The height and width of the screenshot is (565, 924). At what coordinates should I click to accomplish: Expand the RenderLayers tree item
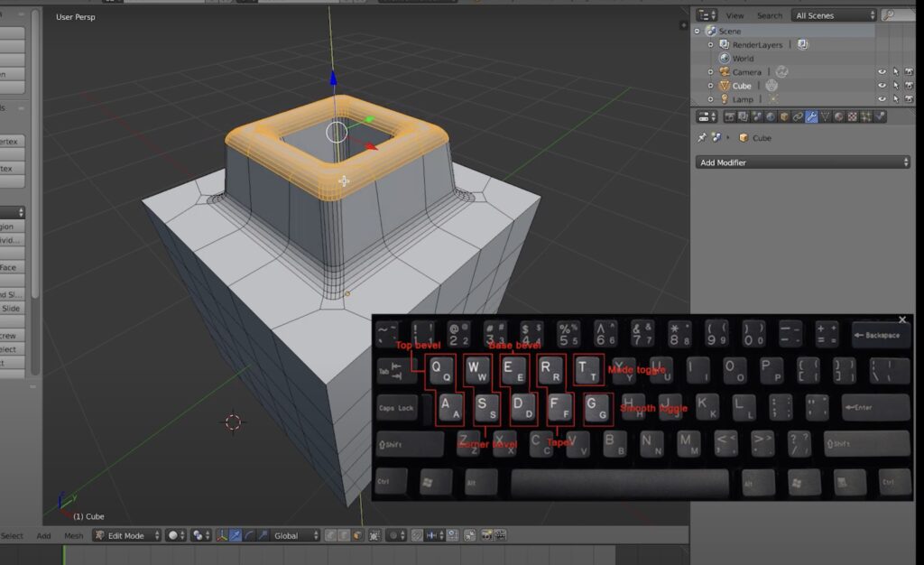click(x=711, y=45)
